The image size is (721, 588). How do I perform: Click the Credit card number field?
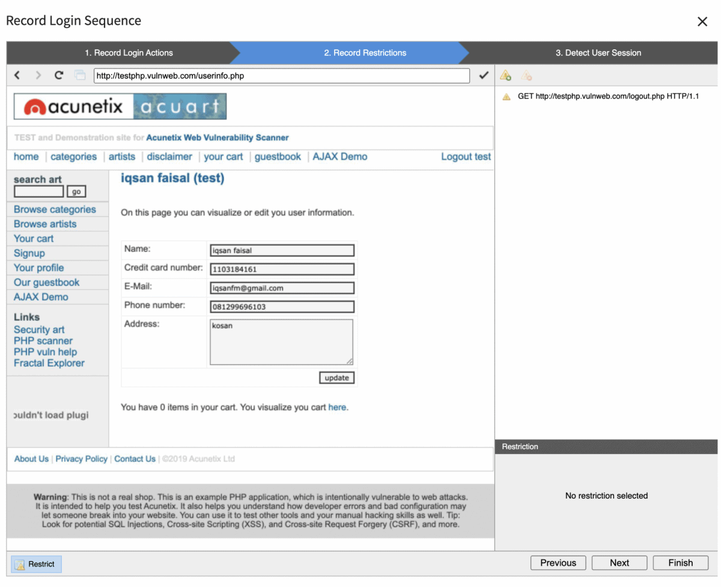[282, 269]
